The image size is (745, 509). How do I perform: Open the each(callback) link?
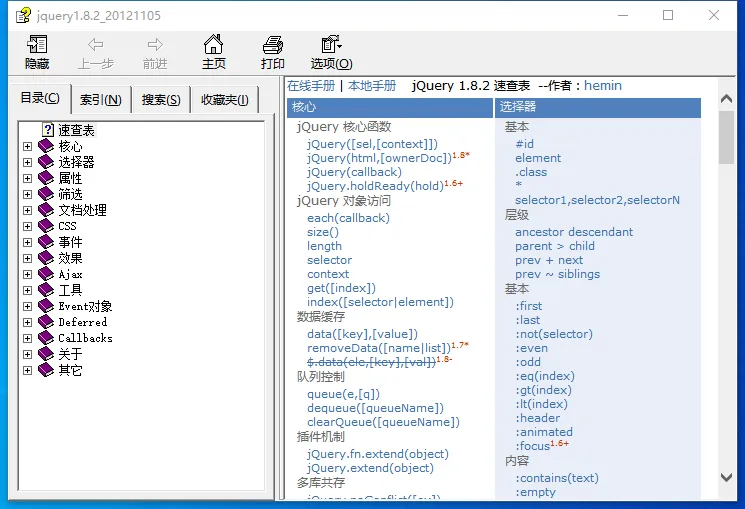348,218
